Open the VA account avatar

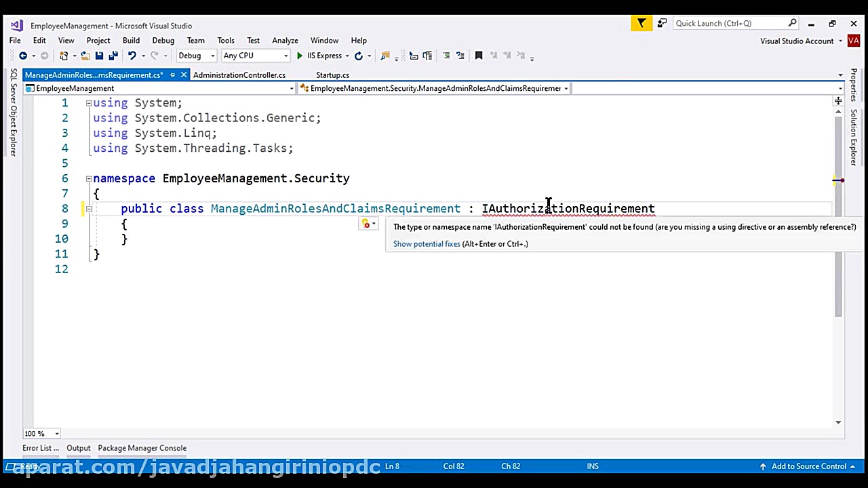pyautogui.click(x=853, y=41)
